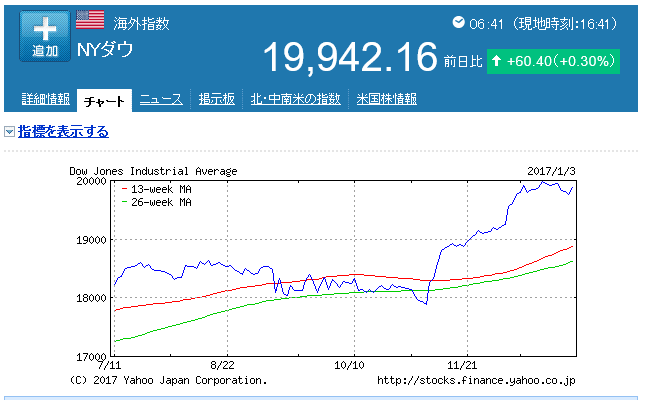Open the 米国株情報 tab

coord(386,99)
